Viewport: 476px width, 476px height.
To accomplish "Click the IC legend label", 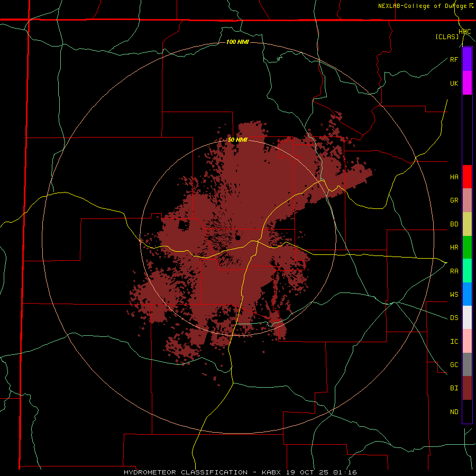I will tap(454, 342).
